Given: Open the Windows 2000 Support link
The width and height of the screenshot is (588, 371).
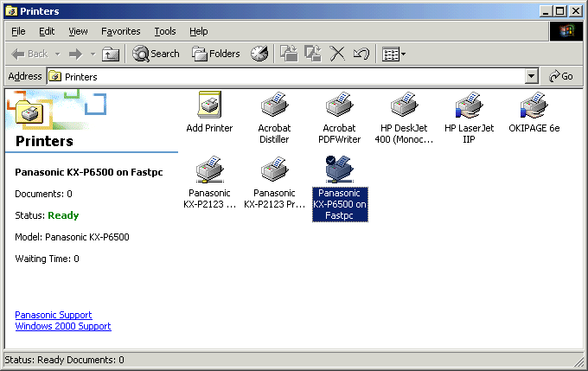Looking at the screenshot, I should [63, 326].
